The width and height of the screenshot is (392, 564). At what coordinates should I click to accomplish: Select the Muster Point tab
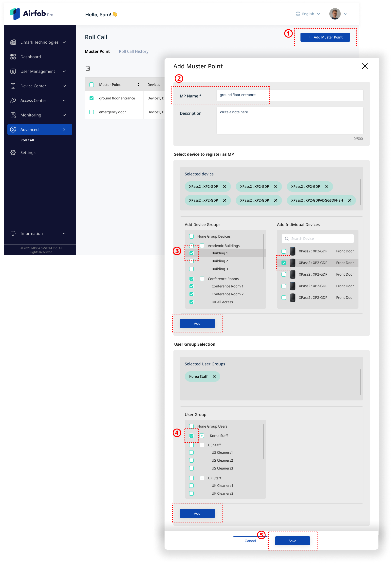click(97, 51)
